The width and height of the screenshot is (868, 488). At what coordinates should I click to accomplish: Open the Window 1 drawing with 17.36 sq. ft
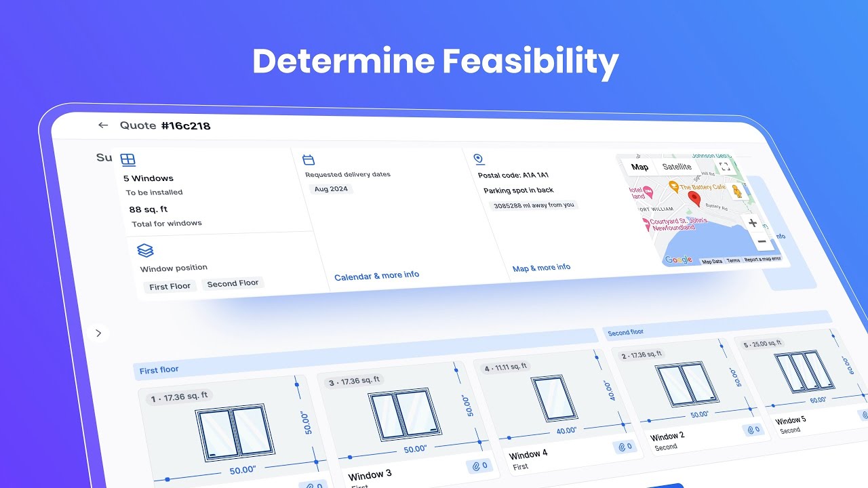[234, 432]
